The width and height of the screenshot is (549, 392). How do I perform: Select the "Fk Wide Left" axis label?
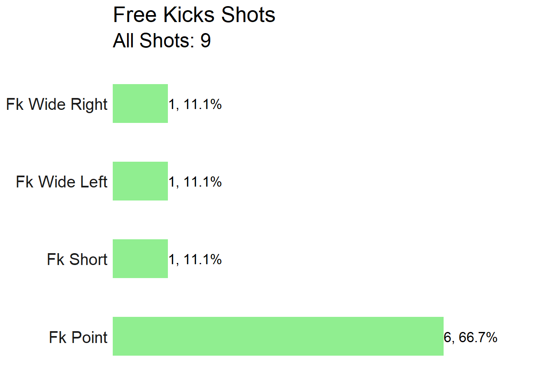pyautogui.click(x=62, y=182)
